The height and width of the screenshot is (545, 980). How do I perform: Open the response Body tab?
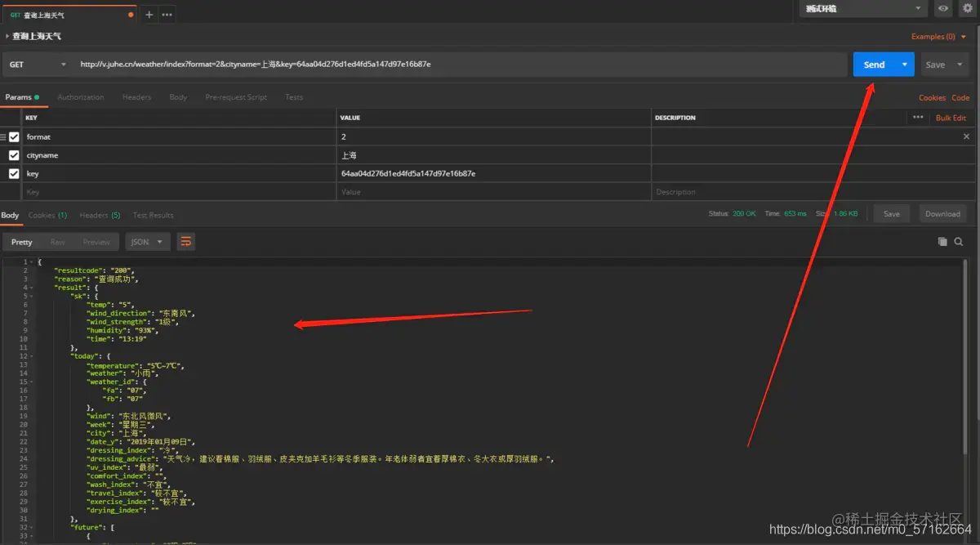[x=10, y=215]
